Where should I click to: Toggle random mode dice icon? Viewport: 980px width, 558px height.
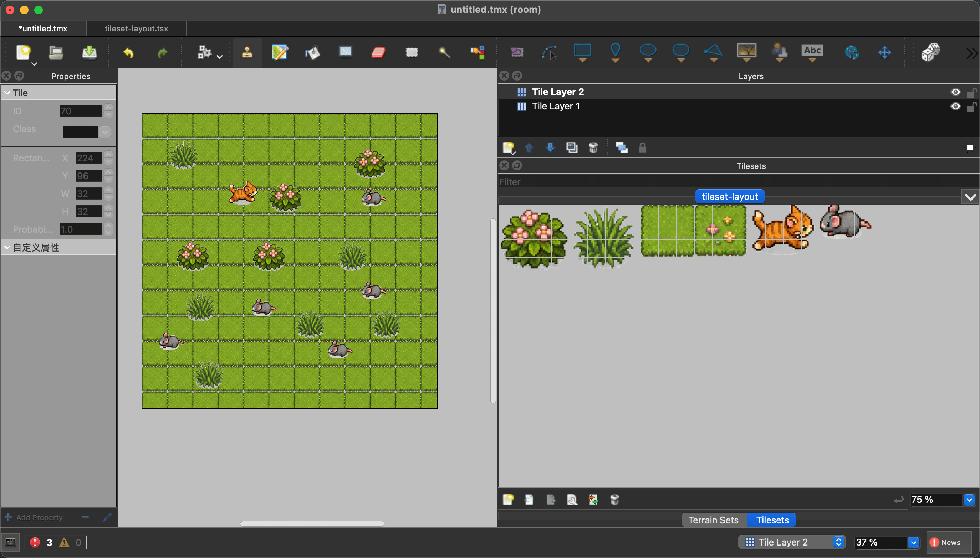pyautogui.click(x=930, y=52)
